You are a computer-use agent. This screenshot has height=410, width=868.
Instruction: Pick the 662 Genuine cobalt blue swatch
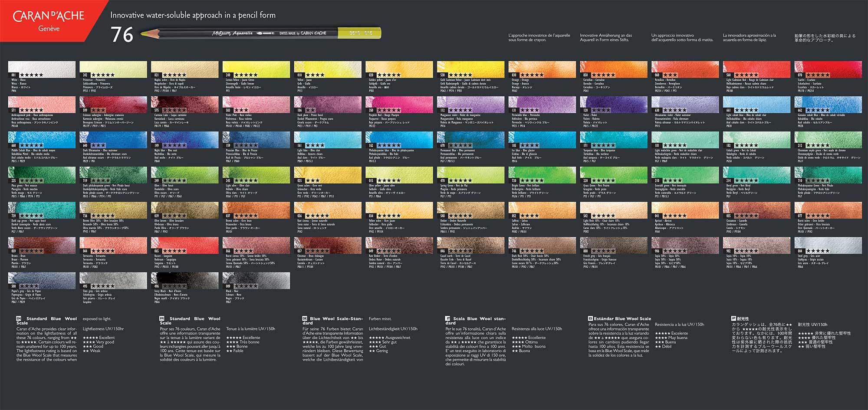coord(828,105)
